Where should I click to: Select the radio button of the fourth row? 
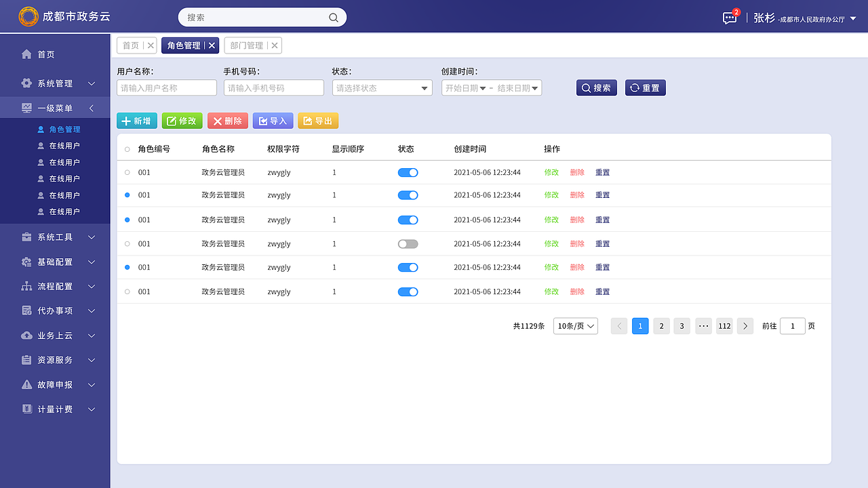tap(126, 243)
